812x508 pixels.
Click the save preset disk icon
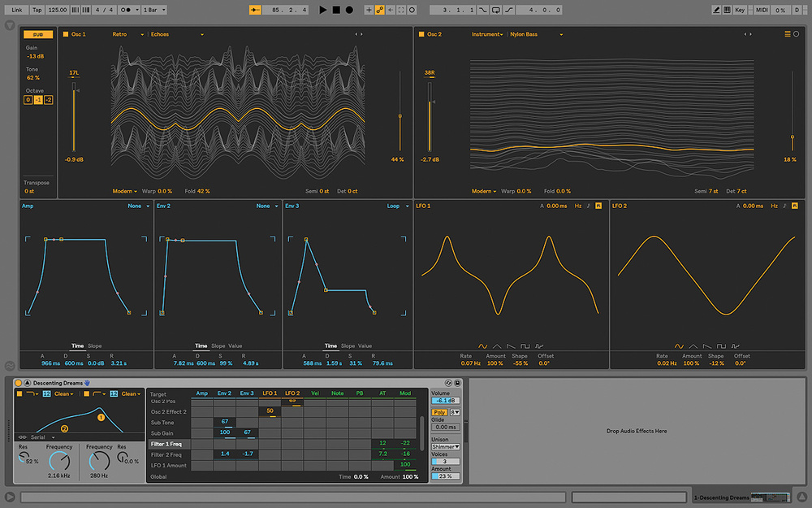[x=458, y=383]
